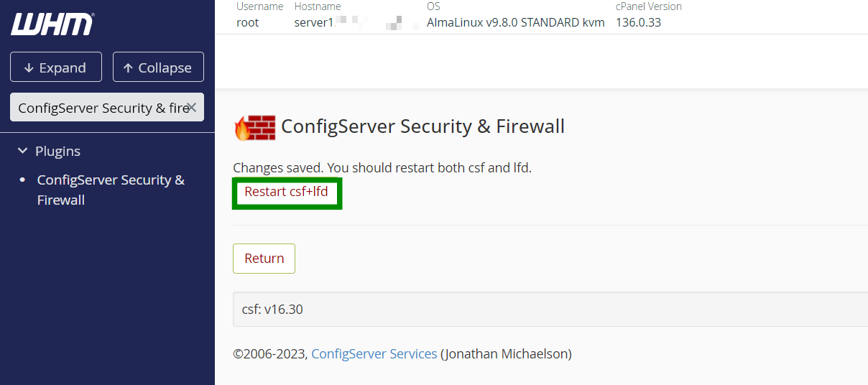Click the WHM logo
The height and width of the screenshot is (385, 868).
[52, 24]
